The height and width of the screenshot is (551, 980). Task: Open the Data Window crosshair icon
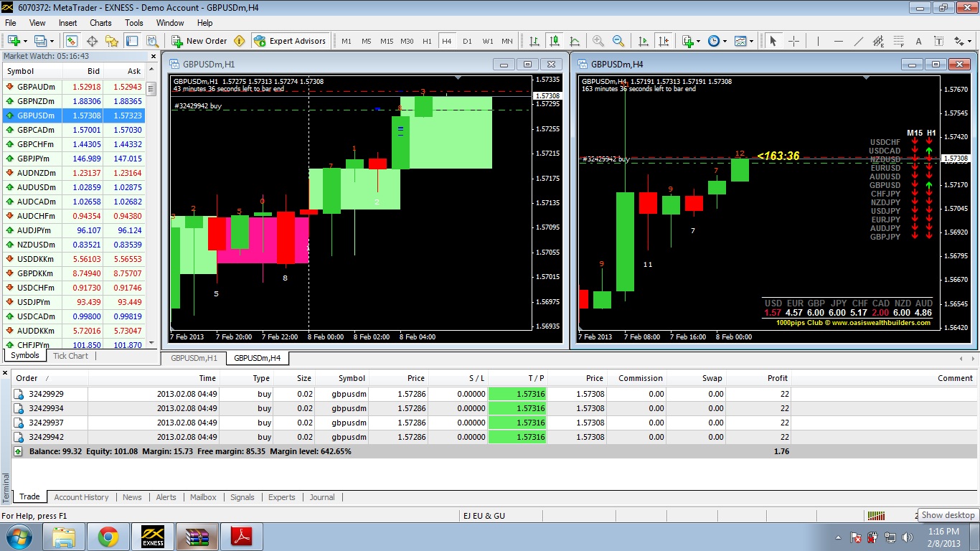(90, 41)
